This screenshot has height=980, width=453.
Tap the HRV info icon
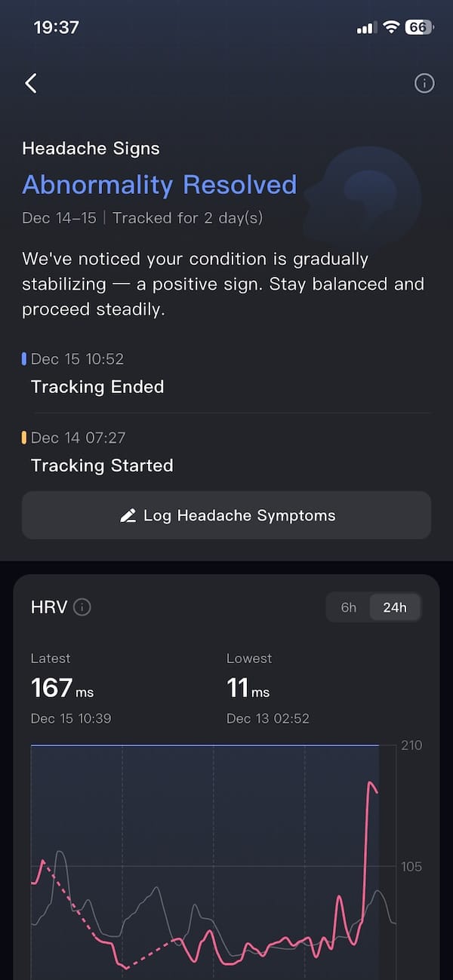coord(82,607)
